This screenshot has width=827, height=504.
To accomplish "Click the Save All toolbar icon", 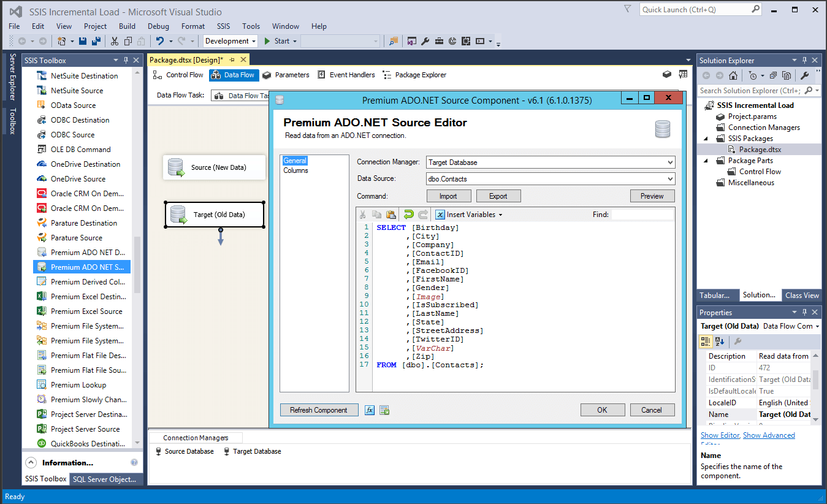I will pyautogui.click(x=96, y=41).
